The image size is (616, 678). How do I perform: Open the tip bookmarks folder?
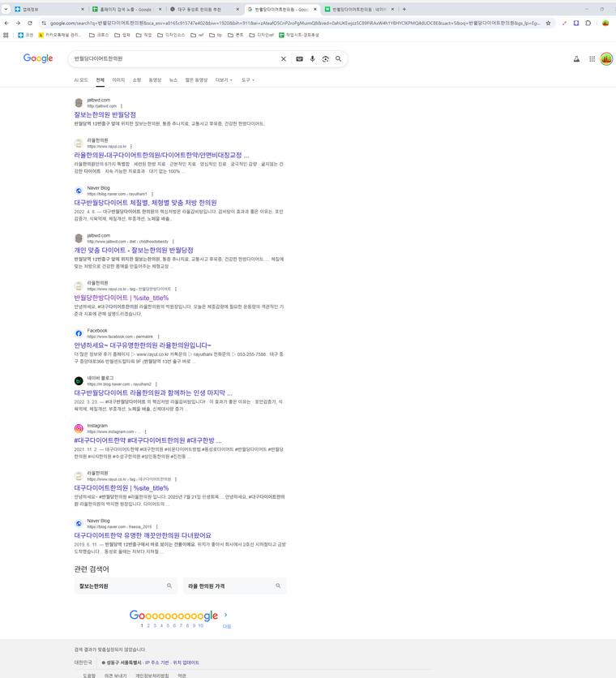pos(216,35)
